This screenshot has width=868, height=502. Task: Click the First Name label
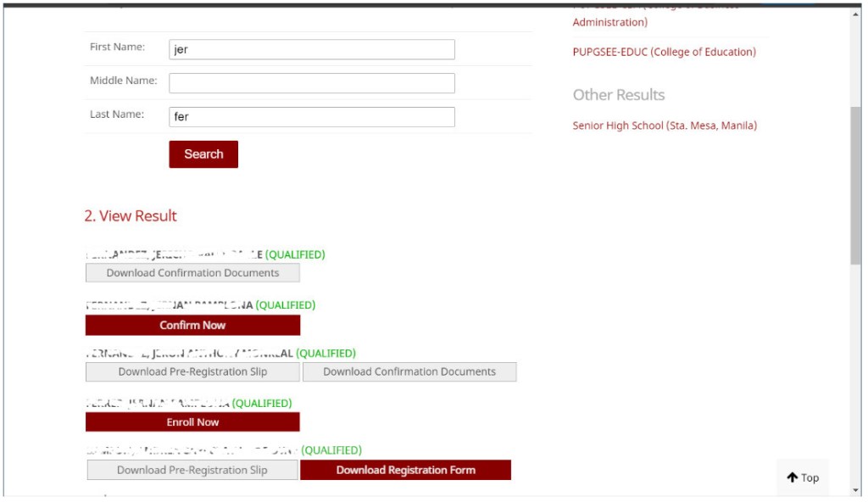coord(117,47)
